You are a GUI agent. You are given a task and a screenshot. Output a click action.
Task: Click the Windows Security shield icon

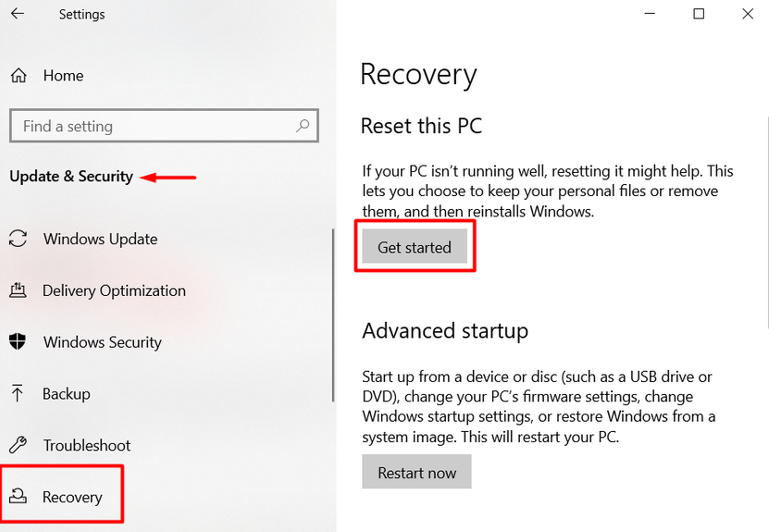18,342
